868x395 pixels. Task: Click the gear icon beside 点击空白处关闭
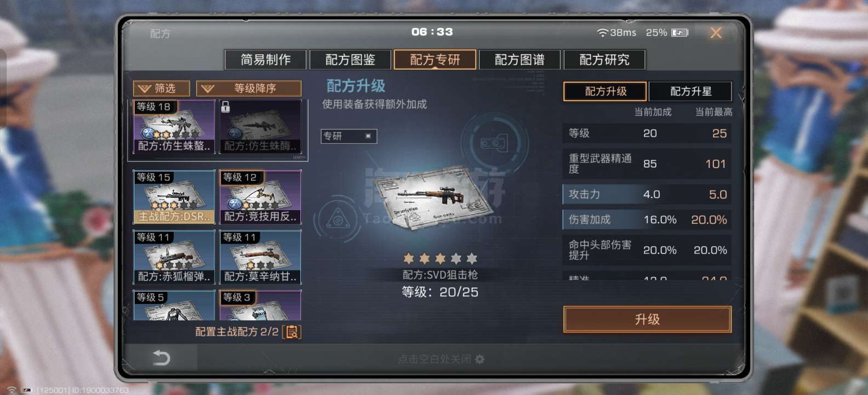coord(480,359)
